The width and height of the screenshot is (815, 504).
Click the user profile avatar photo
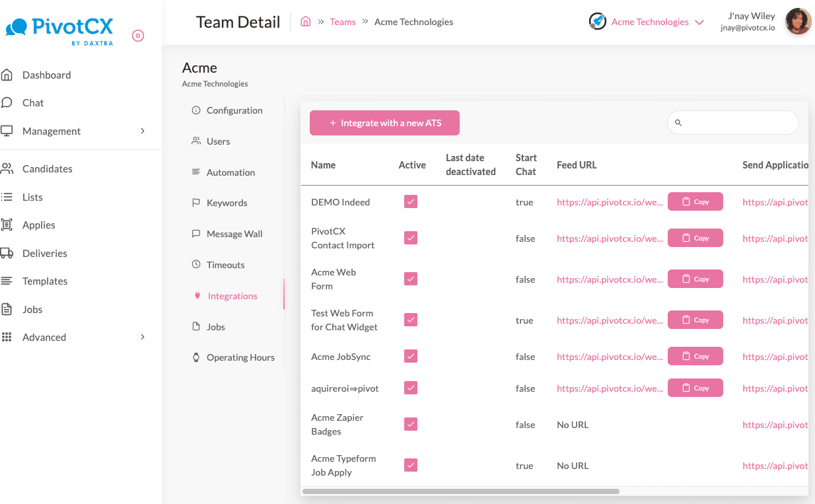[x=797, y=22]
